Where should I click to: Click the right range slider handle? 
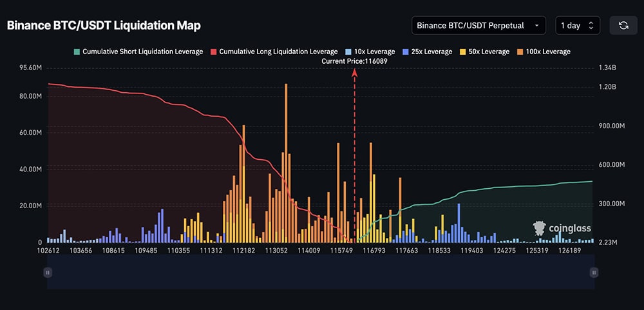click(594, 273)
